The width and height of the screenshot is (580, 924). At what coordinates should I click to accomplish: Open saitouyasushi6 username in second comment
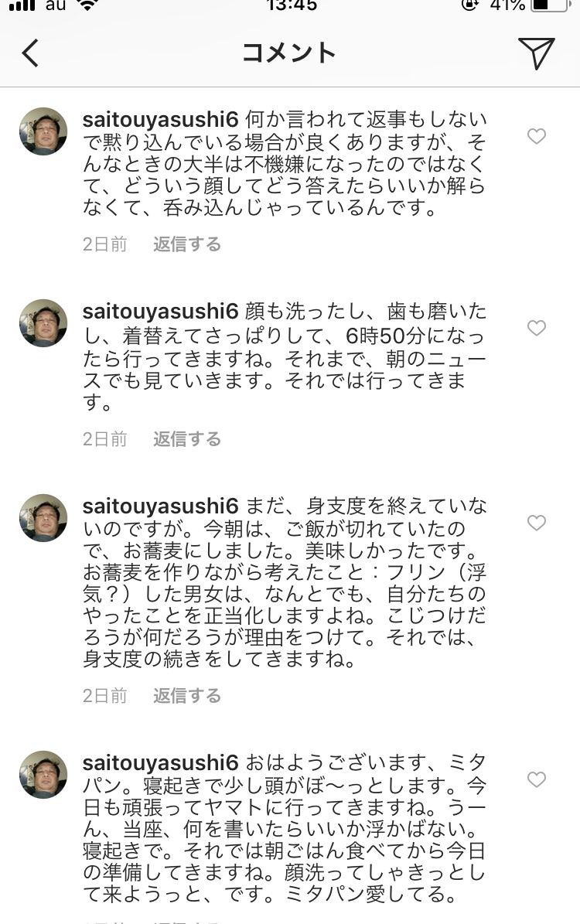pyautogui.click(x=160, y=311)
